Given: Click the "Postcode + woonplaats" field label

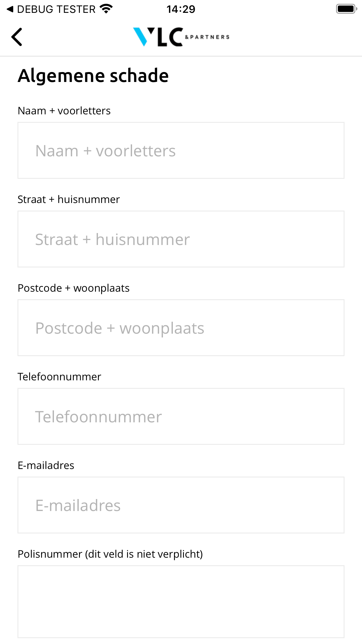Looking at the screenshot, I should [73, 288].
